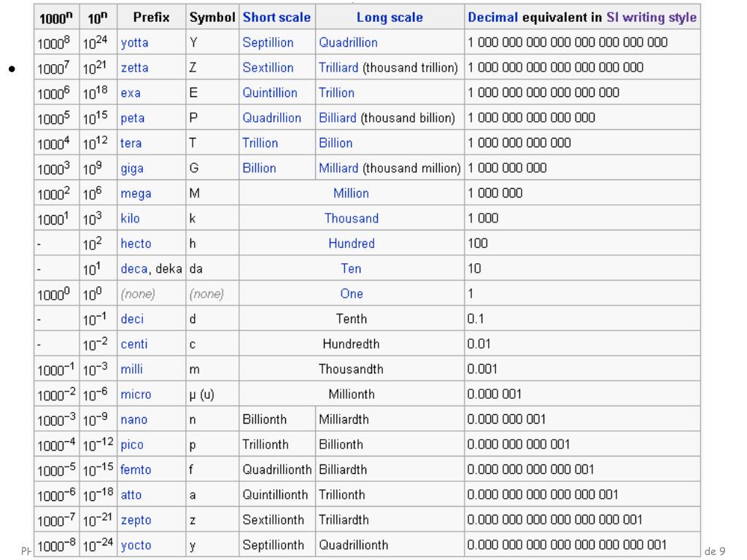The height and width of the screenshot is (560, 747).
Task: Open the 'Short scale' column header link
Action: 276,17
